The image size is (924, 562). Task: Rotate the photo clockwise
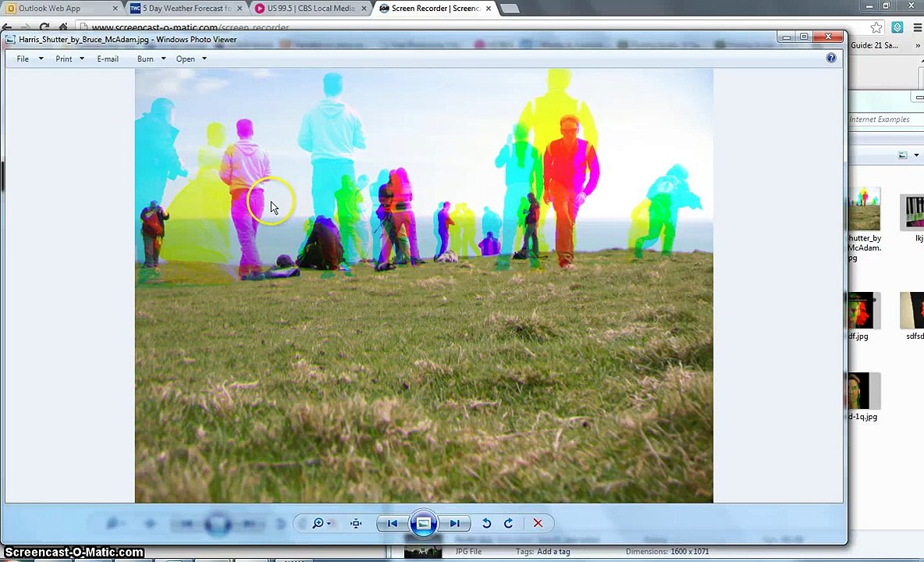point(509,523)
